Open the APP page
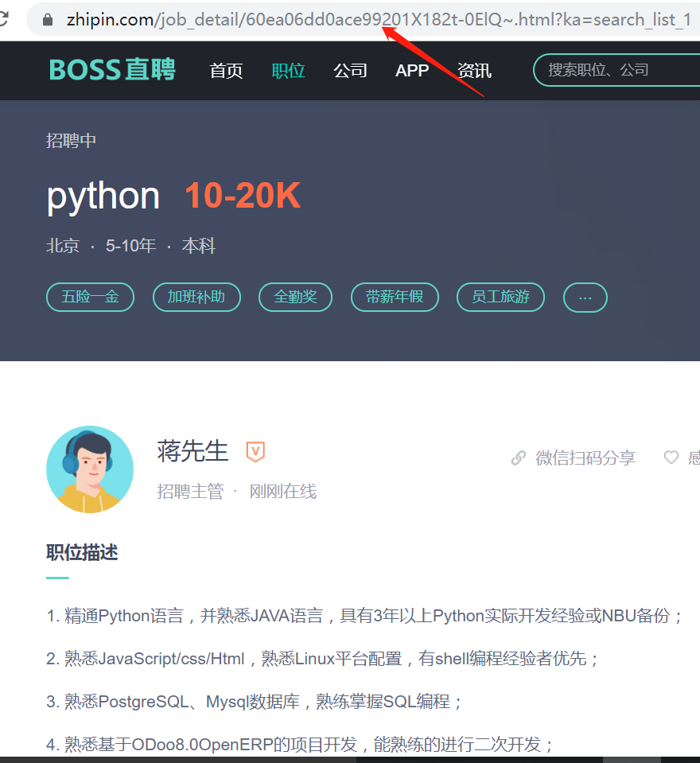 411,70
